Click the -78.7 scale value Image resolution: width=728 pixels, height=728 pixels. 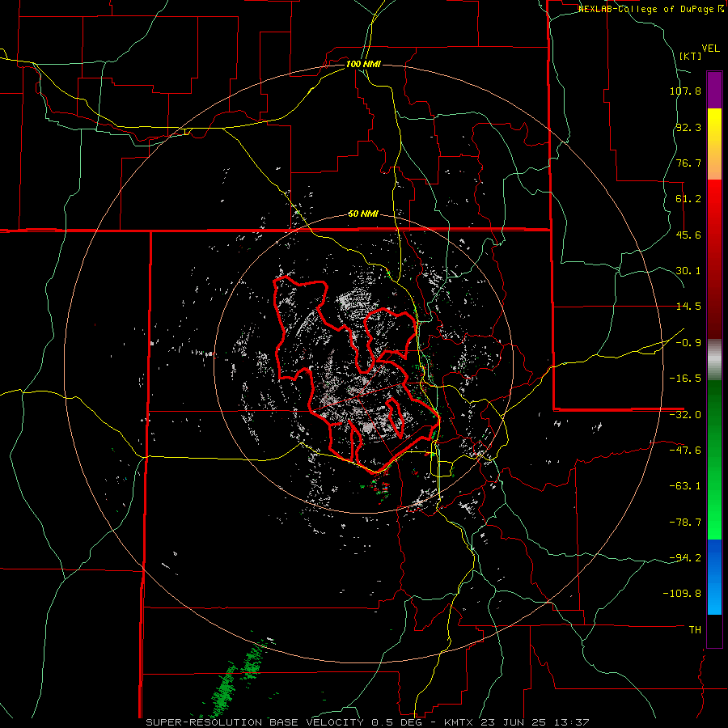tap(685, 523)
